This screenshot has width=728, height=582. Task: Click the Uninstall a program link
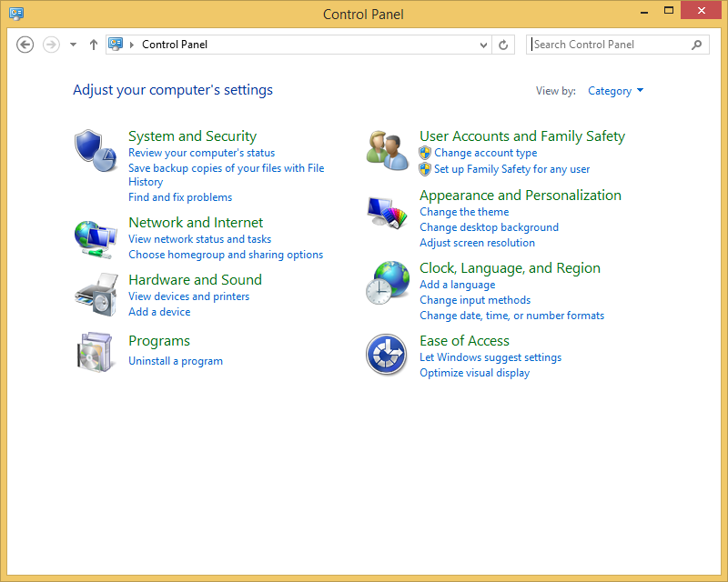[176, 361]
